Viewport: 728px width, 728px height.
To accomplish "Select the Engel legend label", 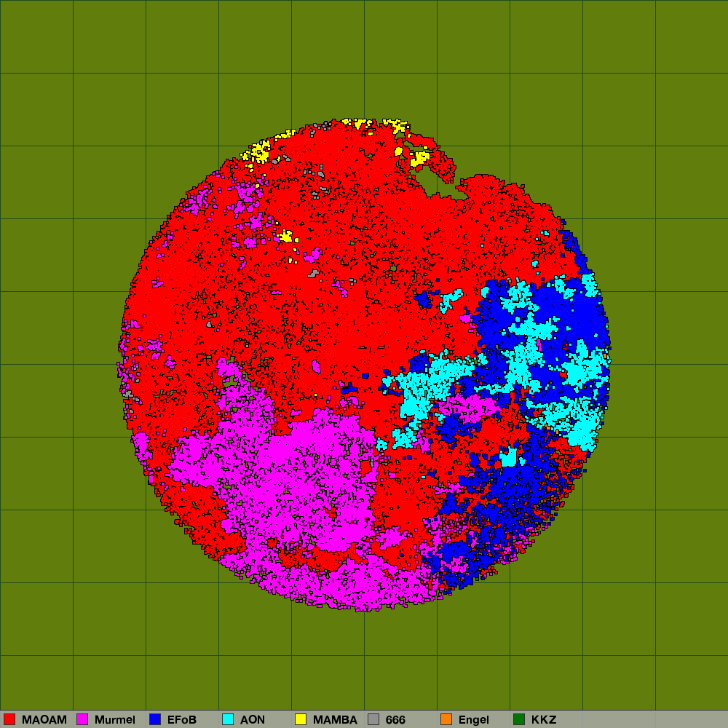I will [474, 720].
